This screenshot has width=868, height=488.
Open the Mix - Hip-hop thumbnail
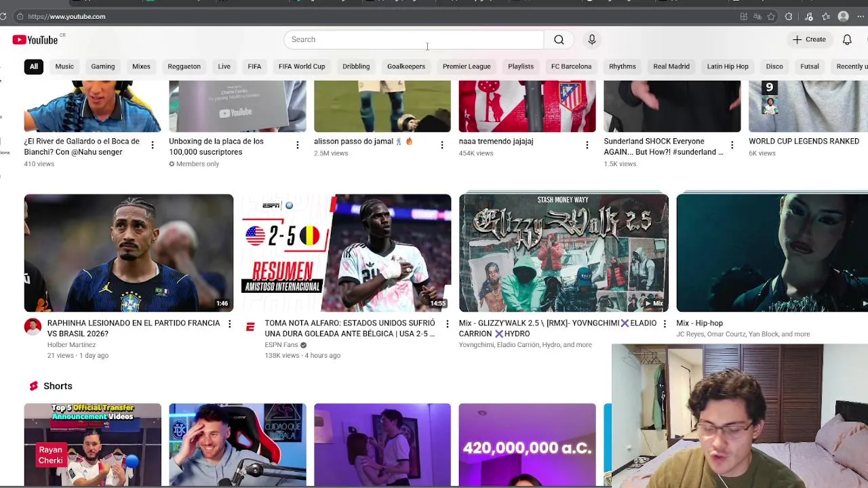coord(772,253)
